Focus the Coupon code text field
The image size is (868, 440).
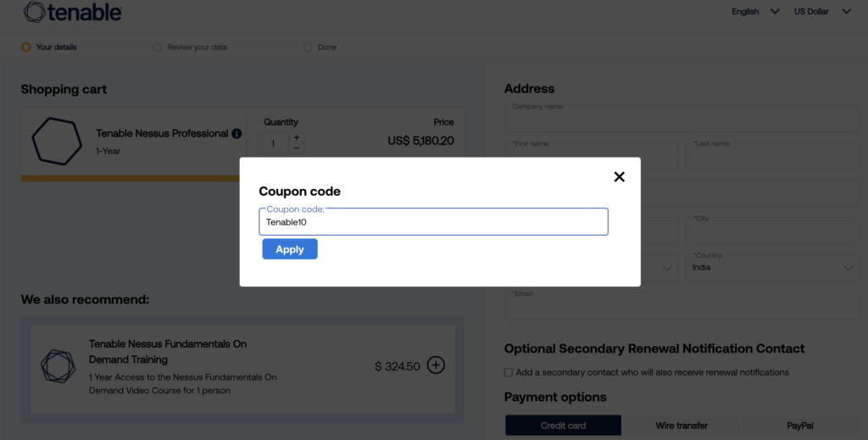coord(433,222)
